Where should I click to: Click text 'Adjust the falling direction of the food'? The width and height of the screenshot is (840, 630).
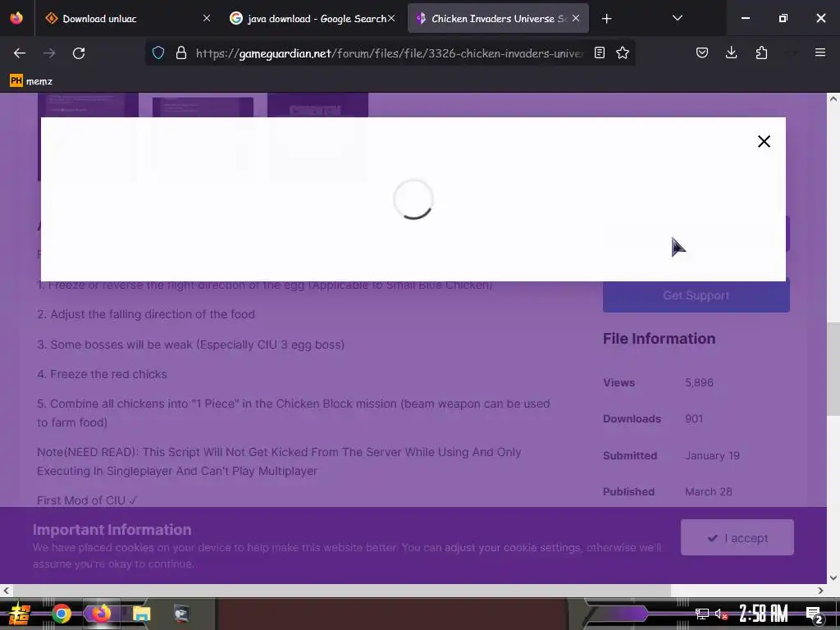153,314
